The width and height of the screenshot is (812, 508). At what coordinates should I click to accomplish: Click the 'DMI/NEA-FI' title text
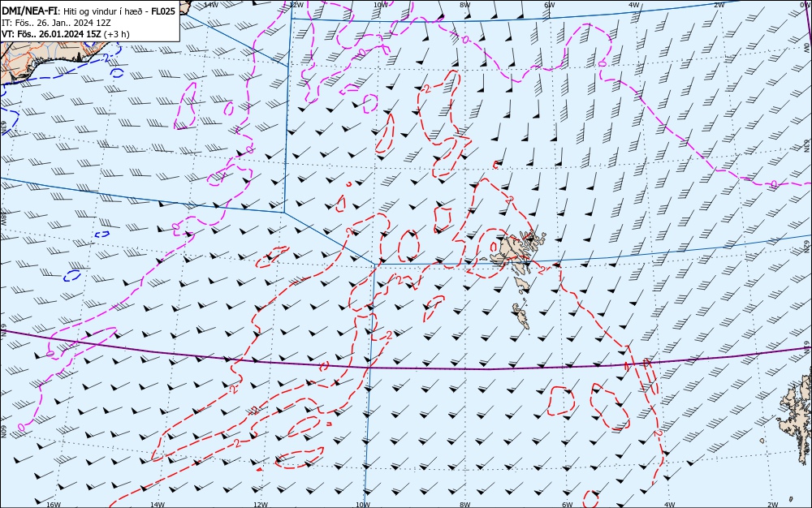28,11
